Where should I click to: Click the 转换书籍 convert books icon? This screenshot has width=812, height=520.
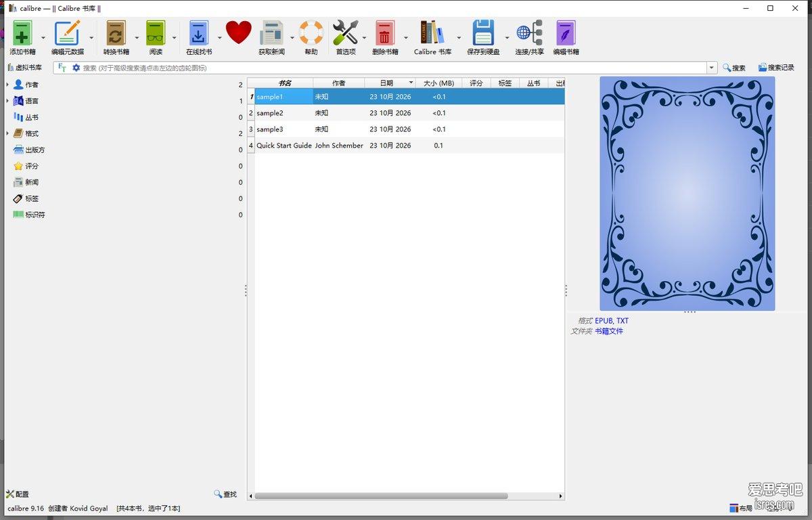coord(116,33)
